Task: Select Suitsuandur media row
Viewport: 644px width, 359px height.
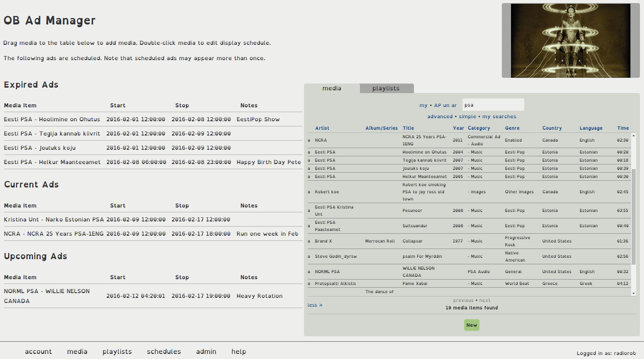Action: [x=469, y=226]
